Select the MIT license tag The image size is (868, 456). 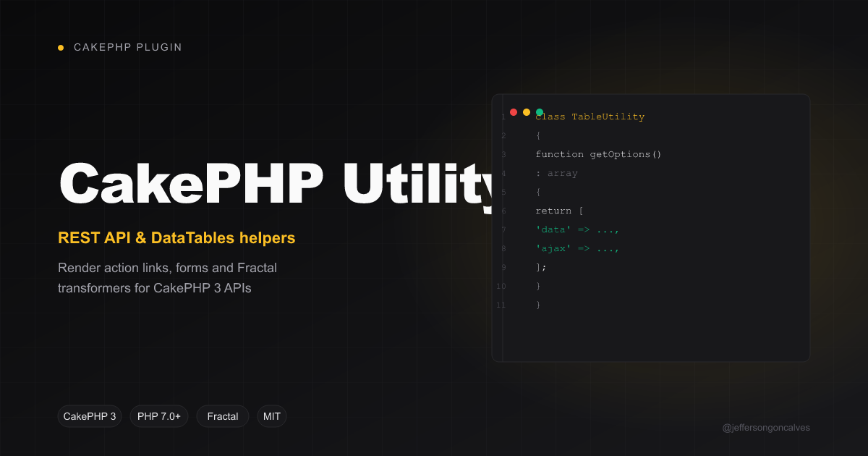coord(272,416)
